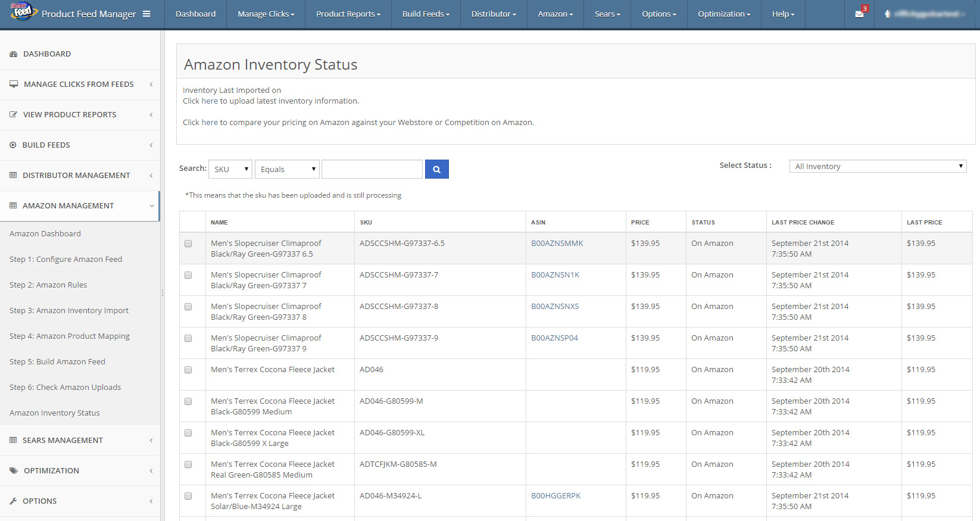Viewport: 980px width, 521px height.
Task: Open Step 4: Amazon Product Mapping
Action: pyautogui.click(x=70, y=336)
